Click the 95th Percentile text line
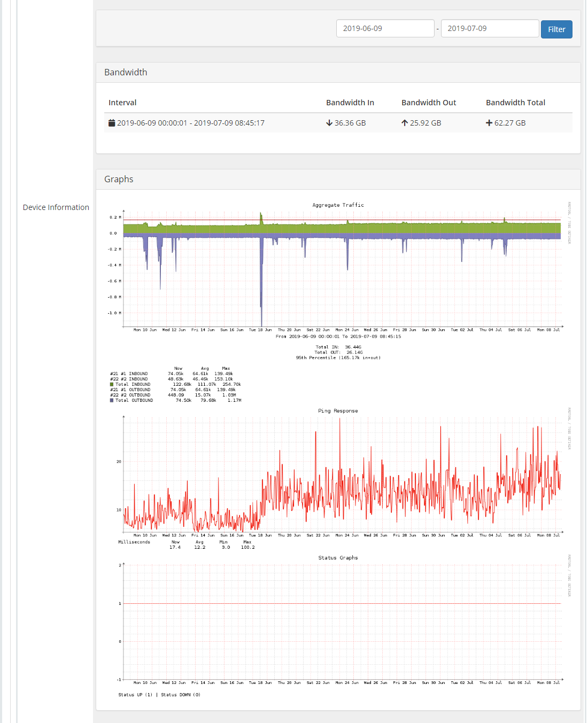 coord(338,358)
